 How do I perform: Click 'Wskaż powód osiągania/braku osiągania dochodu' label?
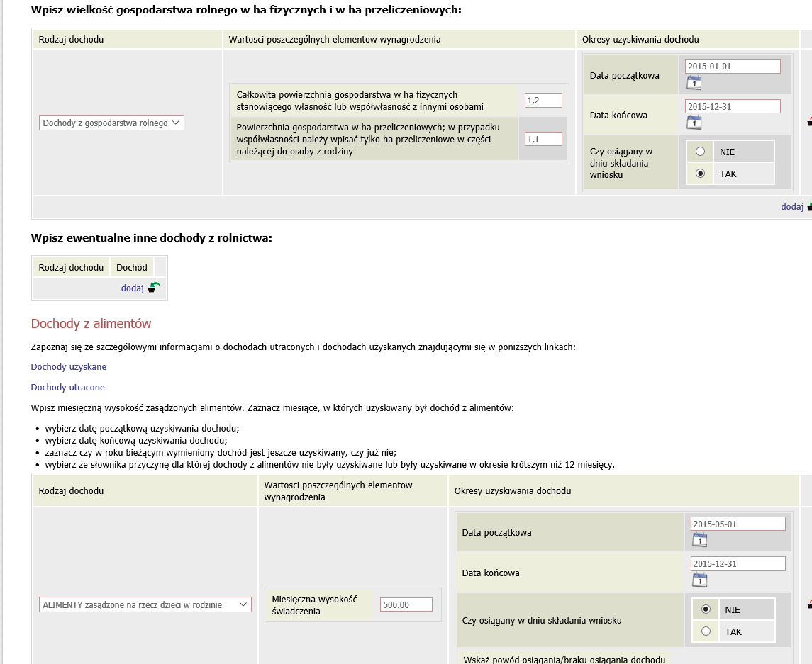click(x=564, y=659)
